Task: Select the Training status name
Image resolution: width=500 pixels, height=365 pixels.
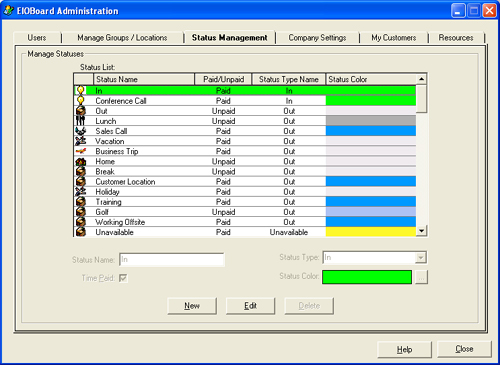Action: coord(108,202)
